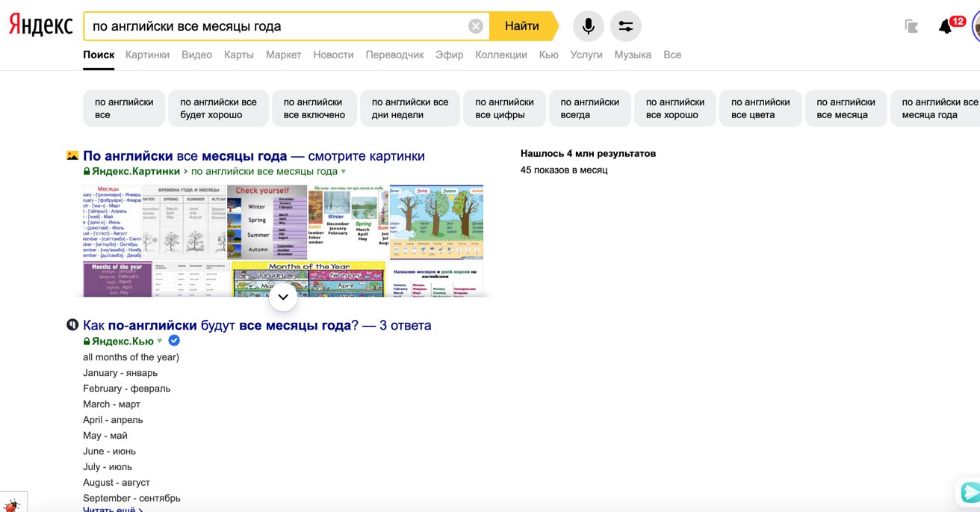The width and height of the screenshot is (980, 512).
Task: Select suggestion 'по английски все хорошо'
Action: coord(675,108)
